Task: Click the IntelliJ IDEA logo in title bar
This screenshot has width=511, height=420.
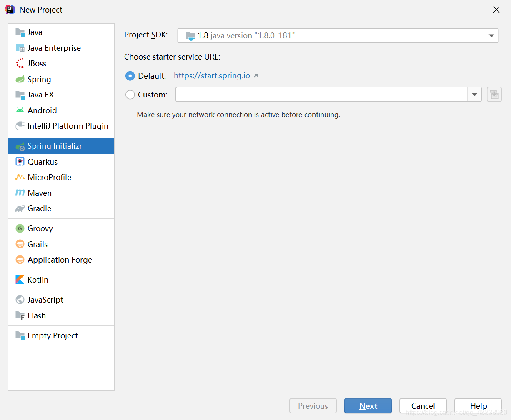Action: pyautogui.click(x=10, y=10)
